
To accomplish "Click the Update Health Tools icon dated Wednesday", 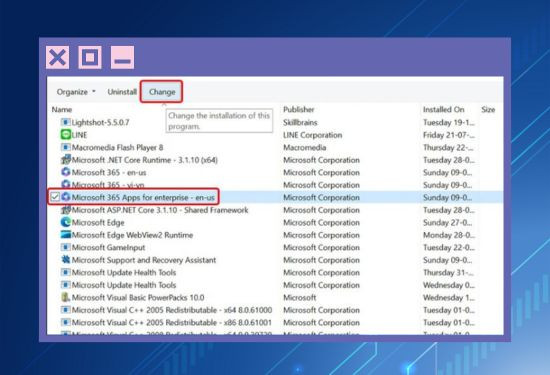I will [x=66, y=285].
